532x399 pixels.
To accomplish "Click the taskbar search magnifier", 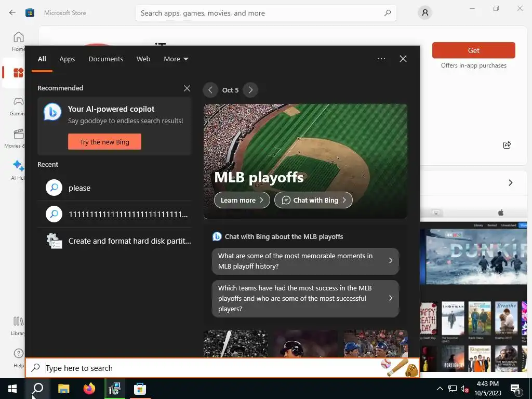I will pyautogui.click(x=37, y=389).
